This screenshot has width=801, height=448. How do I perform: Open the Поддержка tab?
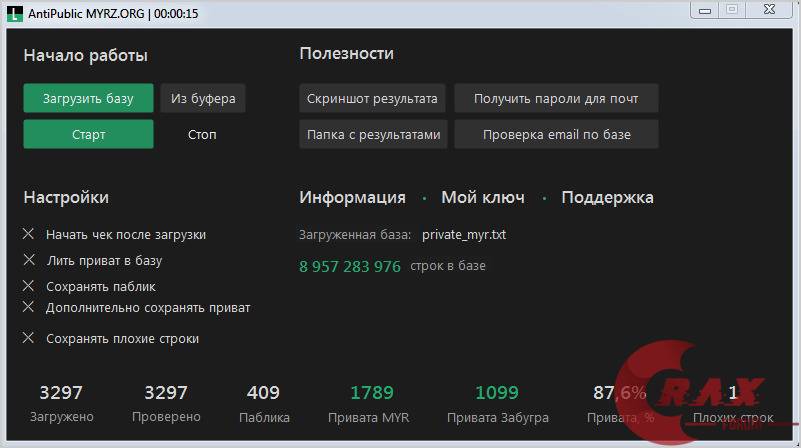pos(607,197)
